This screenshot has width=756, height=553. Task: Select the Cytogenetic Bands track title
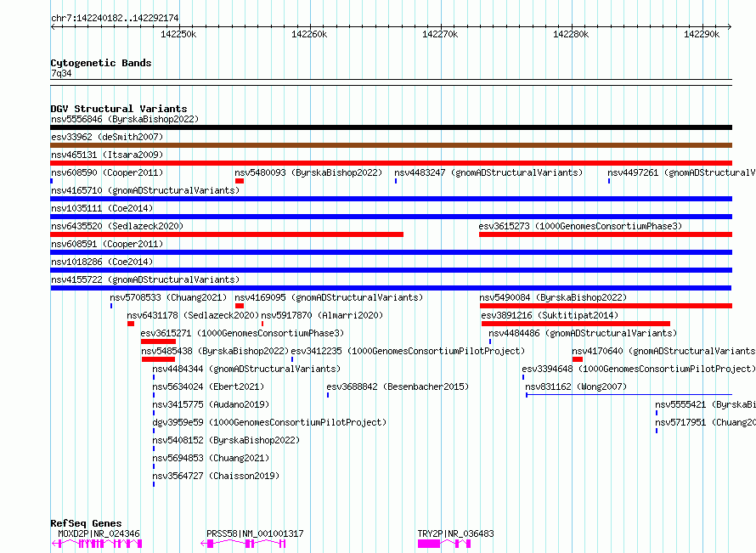pos(101,63)
